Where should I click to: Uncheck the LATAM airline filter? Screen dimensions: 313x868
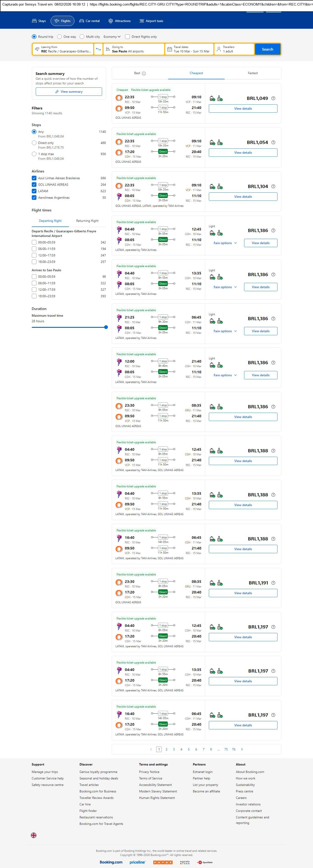(x=34, y=191)
